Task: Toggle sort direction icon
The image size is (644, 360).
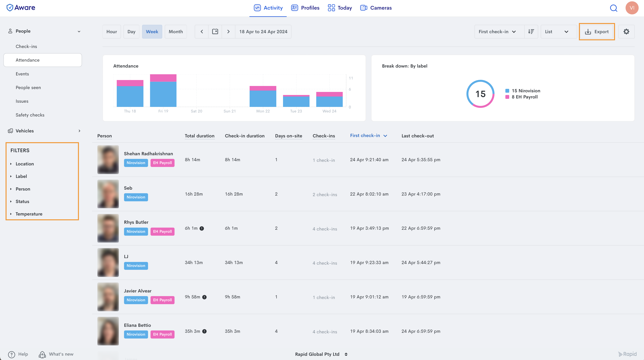Action: (x=531, y=31)
